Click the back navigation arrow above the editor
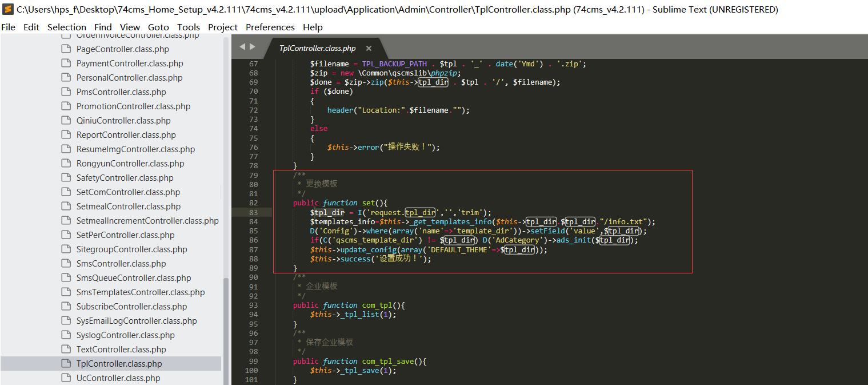 242,47
